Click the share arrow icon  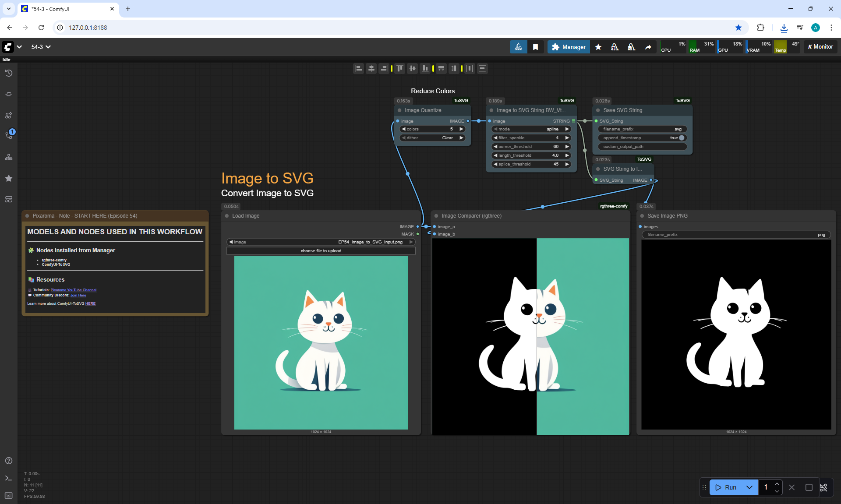pyautogui.click(x=648, y=47)
